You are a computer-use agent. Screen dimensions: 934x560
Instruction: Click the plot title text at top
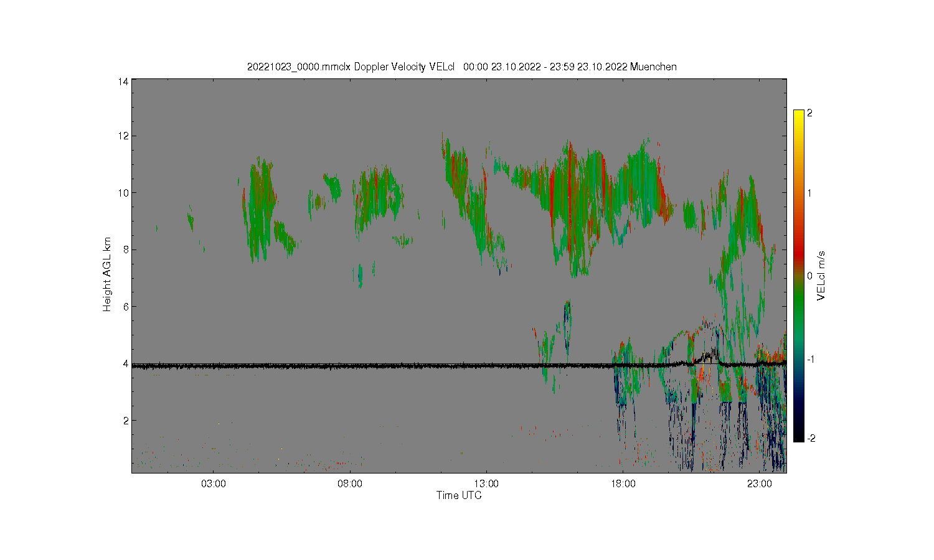[461, 67]
